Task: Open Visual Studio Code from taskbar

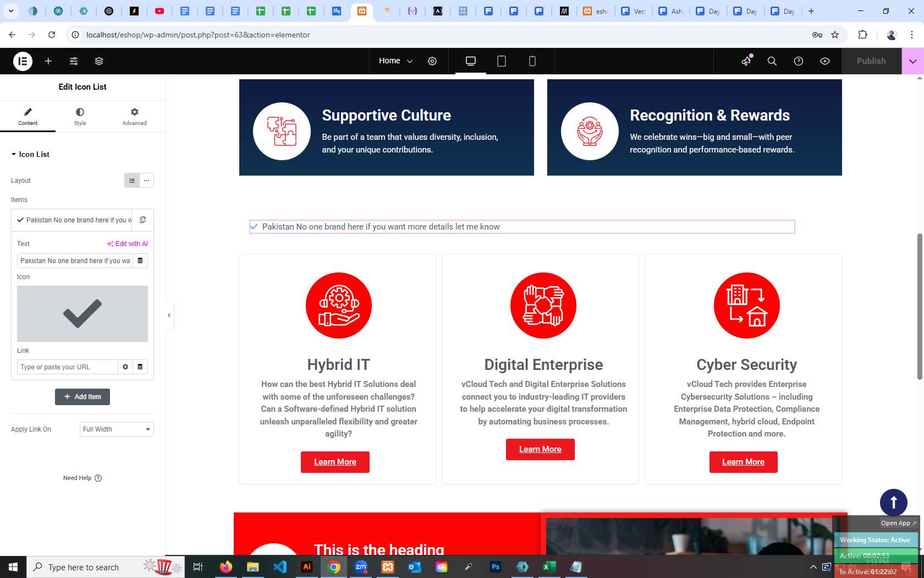Action: coord(280,567)
